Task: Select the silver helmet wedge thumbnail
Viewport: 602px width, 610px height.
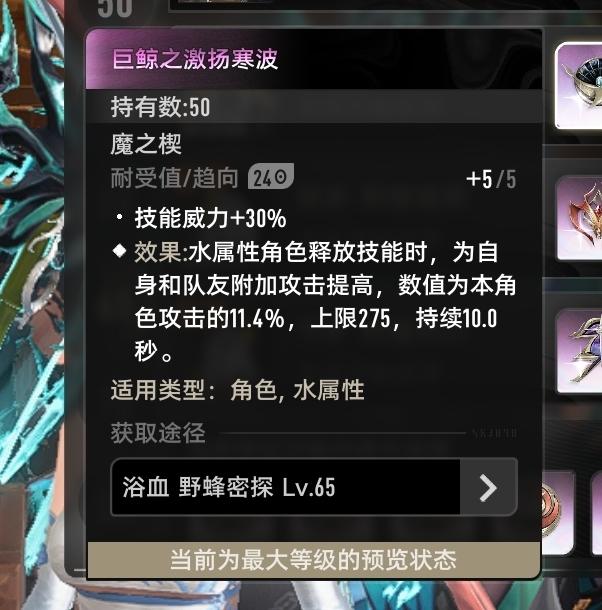Action: tap(579, 86)
